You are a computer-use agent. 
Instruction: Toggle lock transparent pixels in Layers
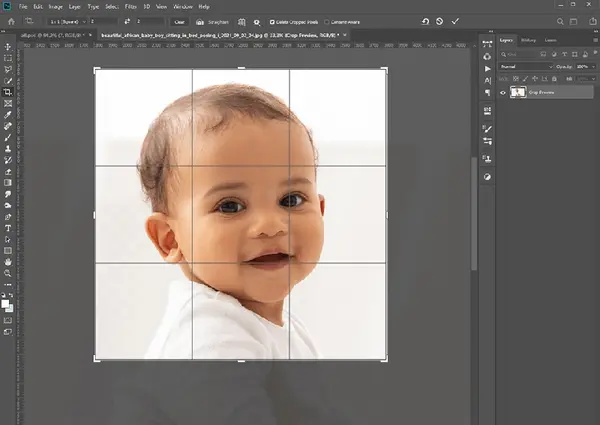coord(516,79)
